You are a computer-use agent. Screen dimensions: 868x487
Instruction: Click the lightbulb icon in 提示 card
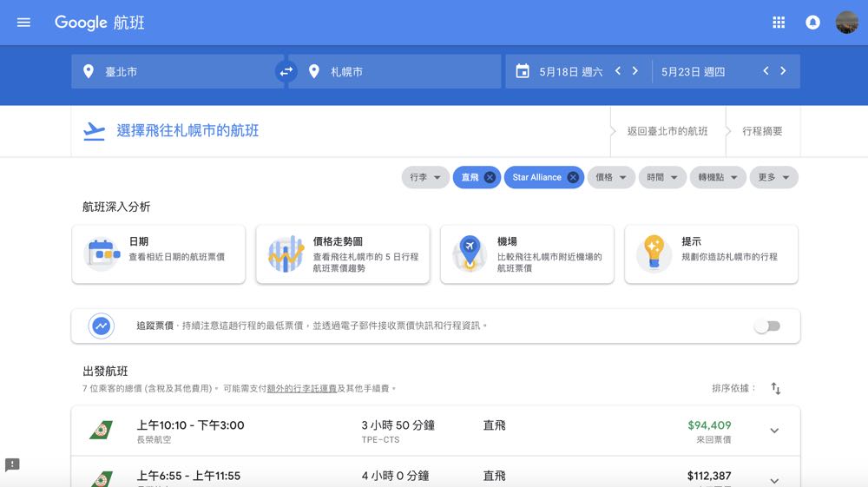pyautogui.click(x=654, y=253)
